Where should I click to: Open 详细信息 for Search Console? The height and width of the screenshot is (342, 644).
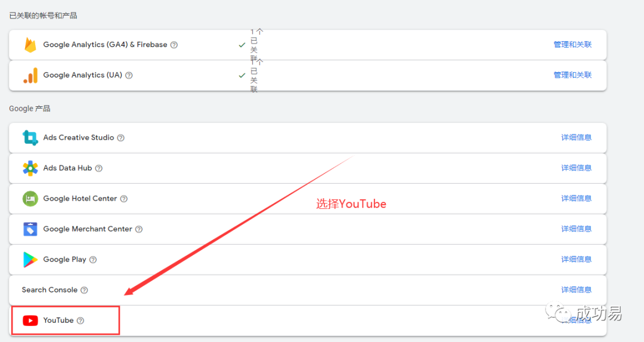coord(576,289)
